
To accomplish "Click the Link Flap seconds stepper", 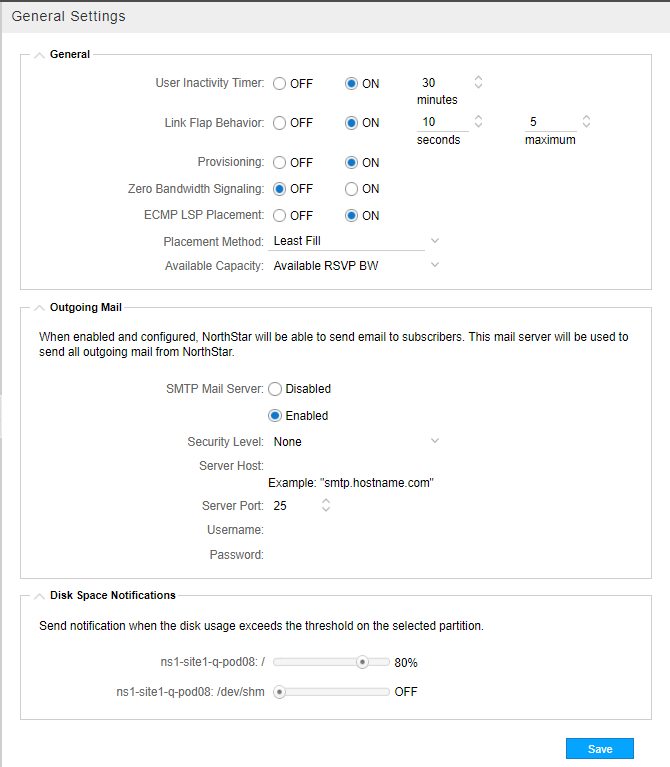I will [478, 122].
